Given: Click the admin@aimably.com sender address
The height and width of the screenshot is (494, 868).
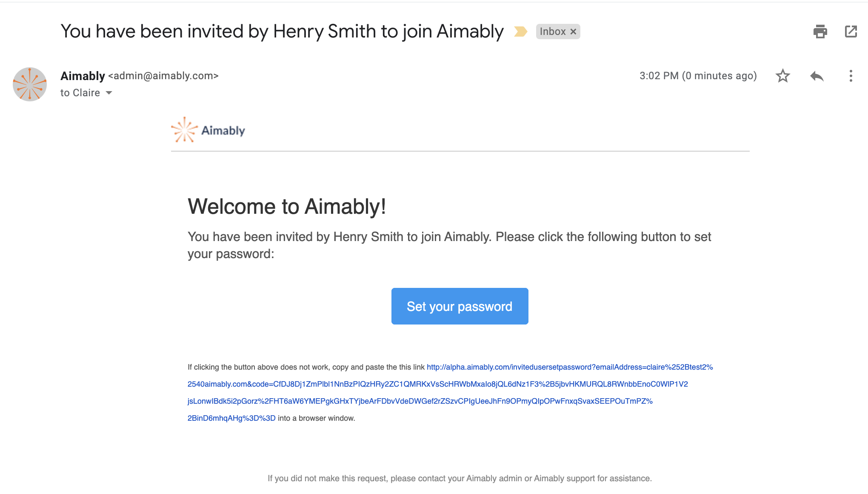Looking at the screenshot, I should (163, 76).
